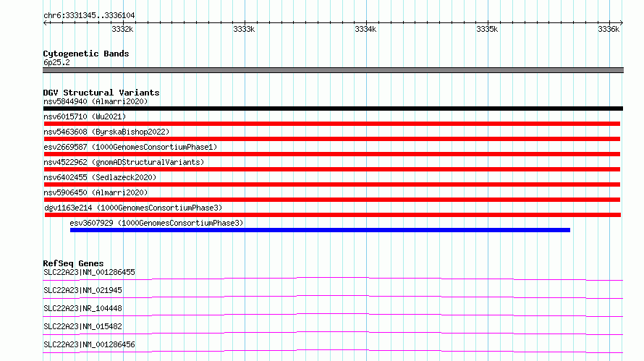Select the Cytogenetic Bands track title

86,54
